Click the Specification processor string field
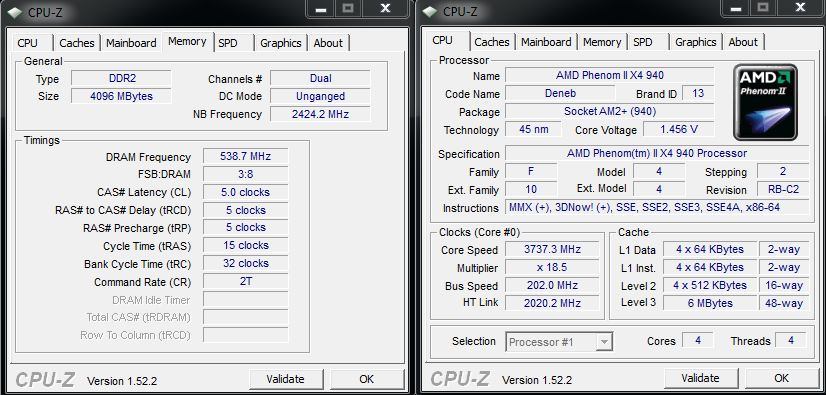 pyautogui.click(x=657, y=154)
